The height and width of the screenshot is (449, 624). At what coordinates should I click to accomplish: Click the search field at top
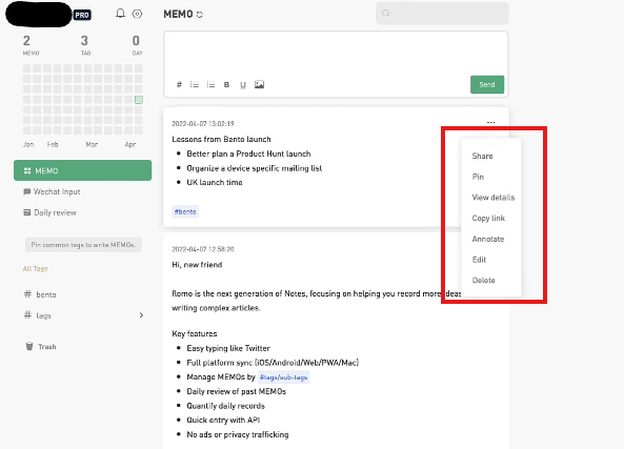pyautogui.click(x=442, y=14)
